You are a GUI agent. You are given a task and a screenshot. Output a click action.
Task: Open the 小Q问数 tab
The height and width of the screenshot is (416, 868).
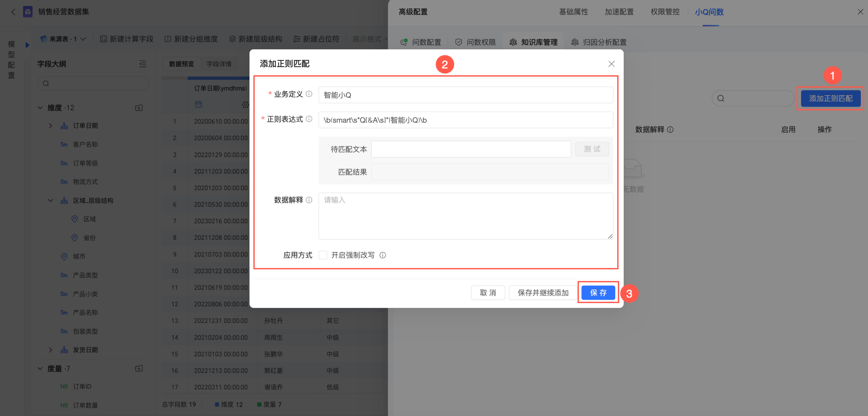pos(709,12)
